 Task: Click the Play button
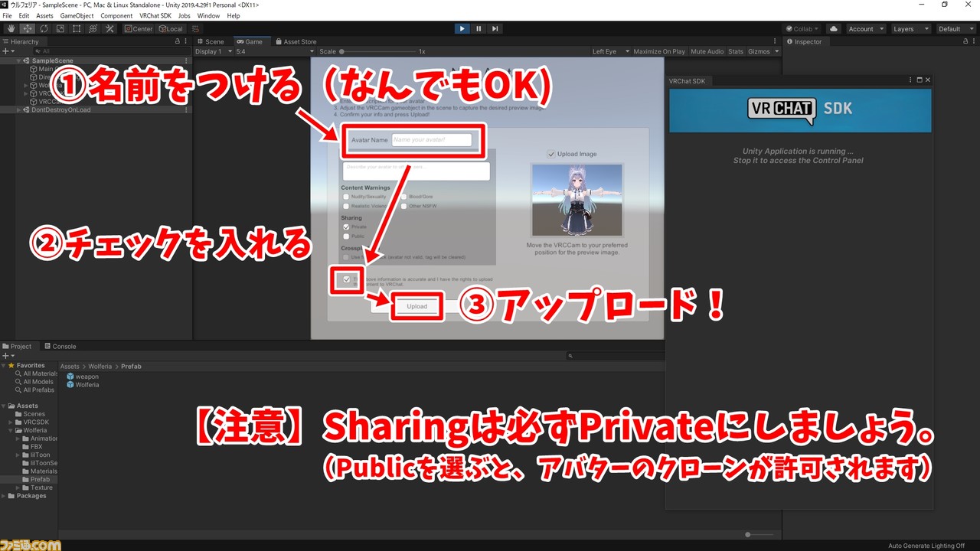pyautogui.click(x=462, y=28)
